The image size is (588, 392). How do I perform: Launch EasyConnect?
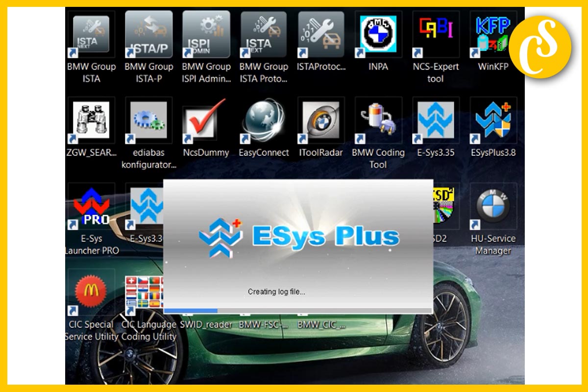coord(263,120)
